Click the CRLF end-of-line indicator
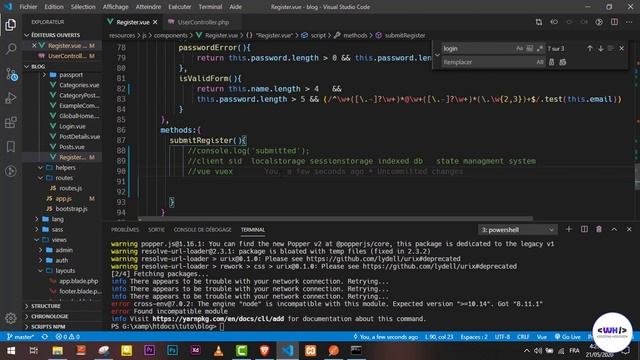This screenshot has height=360, width=640. [523, 337]
